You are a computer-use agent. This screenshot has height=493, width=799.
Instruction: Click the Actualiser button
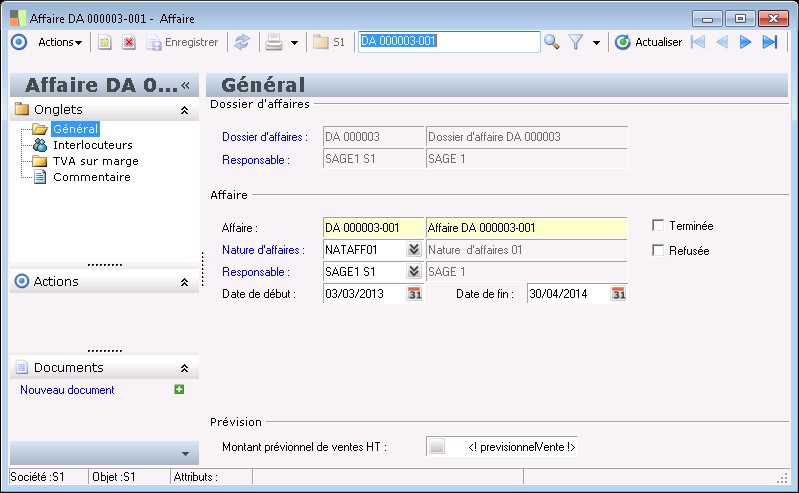648,42
